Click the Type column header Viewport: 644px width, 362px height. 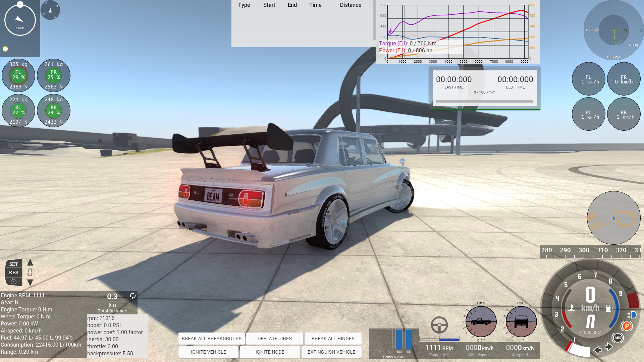(244, 5)
